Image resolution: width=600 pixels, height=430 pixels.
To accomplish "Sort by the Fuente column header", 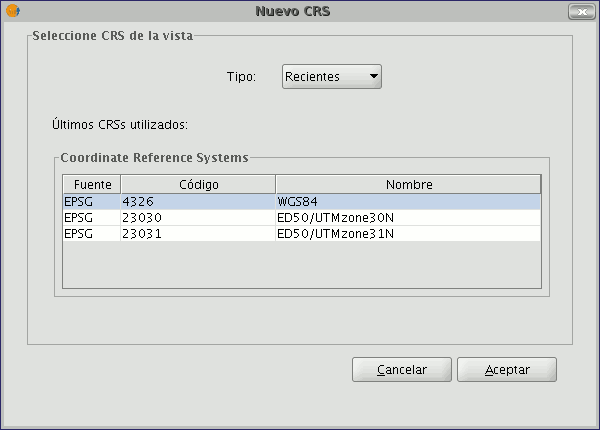I will point(92,184).
